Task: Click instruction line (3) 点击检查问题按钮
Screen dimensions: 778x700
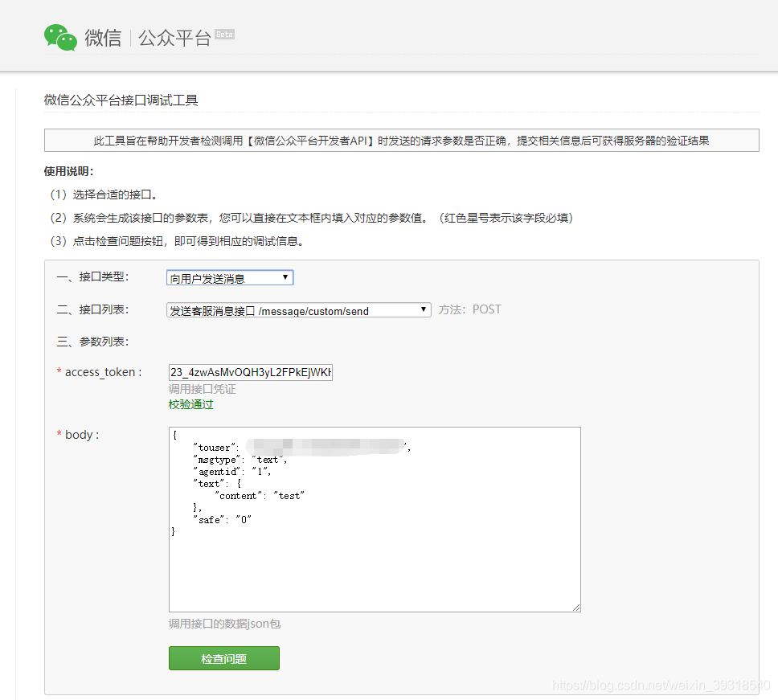Action: coord(177,241)
